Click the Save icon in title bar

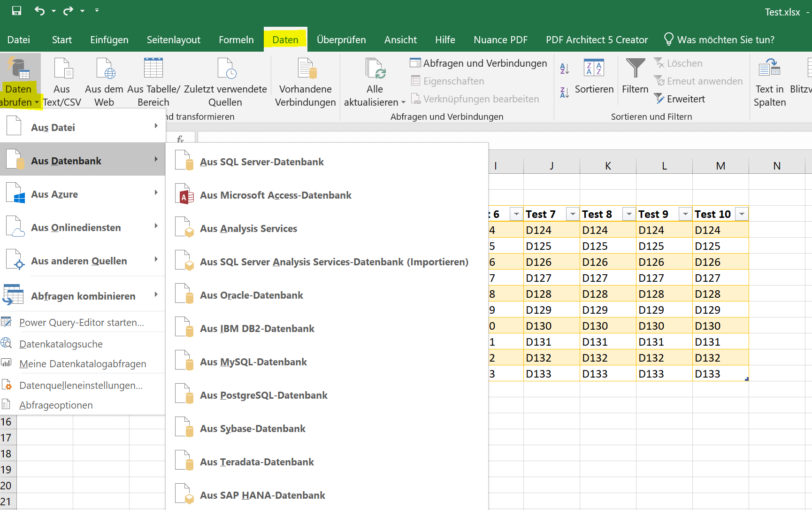(16, 11)
